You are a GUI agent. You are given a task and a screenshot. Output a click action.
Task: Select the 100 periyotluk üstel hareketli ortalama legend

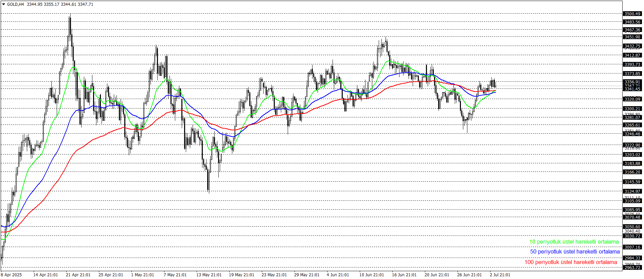(571, 262)
